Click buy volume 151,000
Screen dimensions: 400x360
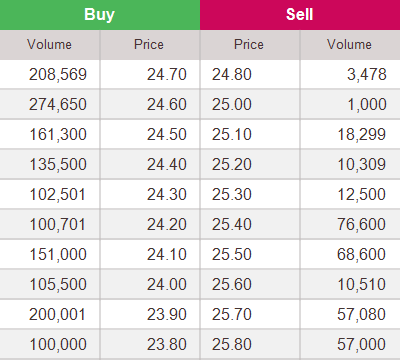point(58,254)
